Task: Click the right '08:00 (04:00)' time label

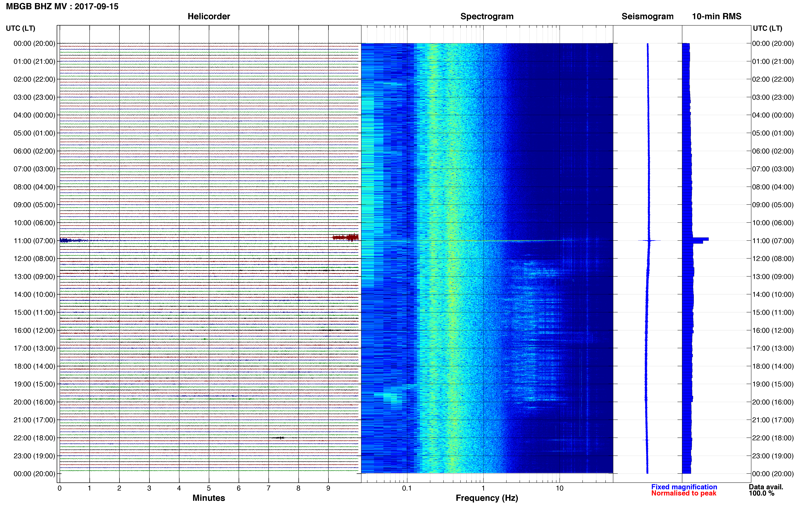Action: (x=773, y=187)
